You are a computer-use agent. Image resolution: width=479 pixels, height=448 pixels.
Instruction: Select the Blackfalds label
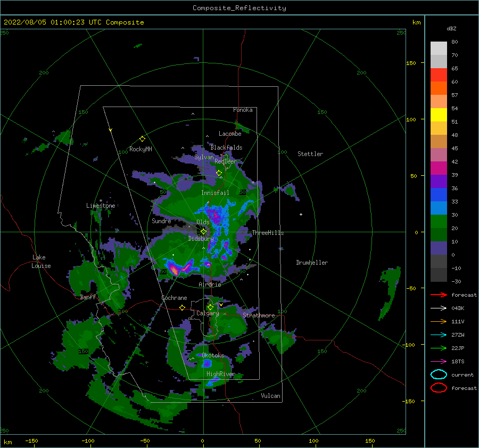[x=226, y=148]
